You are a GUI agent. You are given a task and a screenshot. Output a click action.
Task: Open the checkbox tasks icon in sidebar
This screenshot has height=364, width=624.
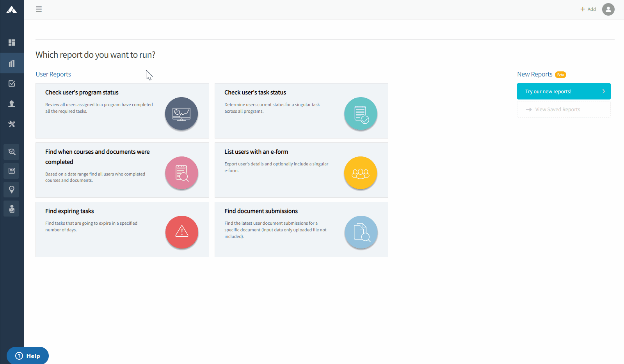tap(12, 83)
